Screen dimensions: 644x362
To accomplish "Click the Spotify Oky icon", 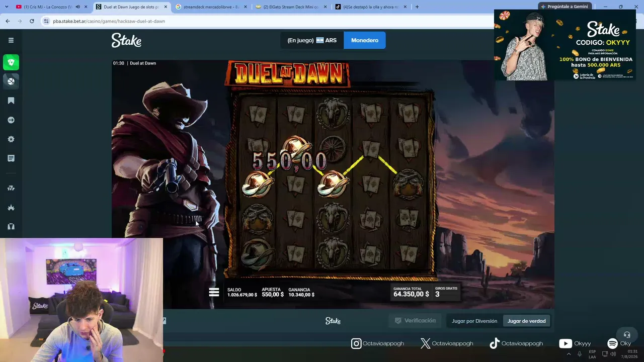I will click(612, 343).
